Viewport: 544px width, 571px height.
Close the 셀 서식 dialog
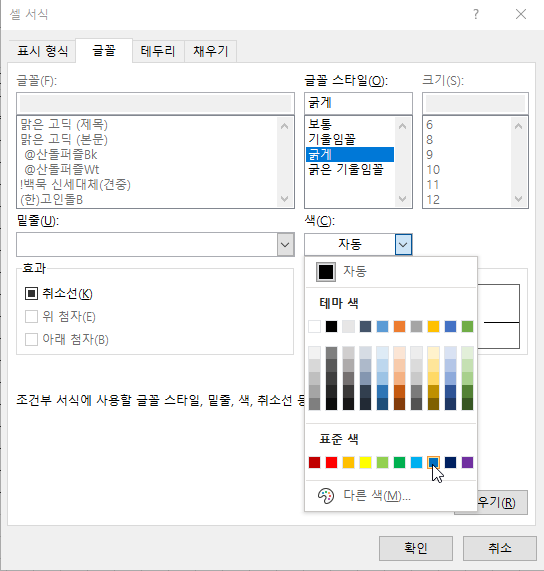tap(521, 14)
